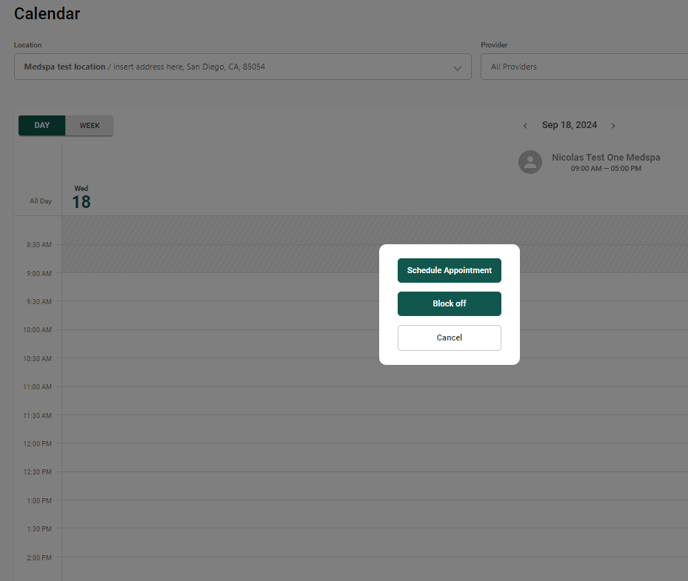Choose Block off in the dialog
The height and width of the screenshot is (581, 688).
click(449, 304)
